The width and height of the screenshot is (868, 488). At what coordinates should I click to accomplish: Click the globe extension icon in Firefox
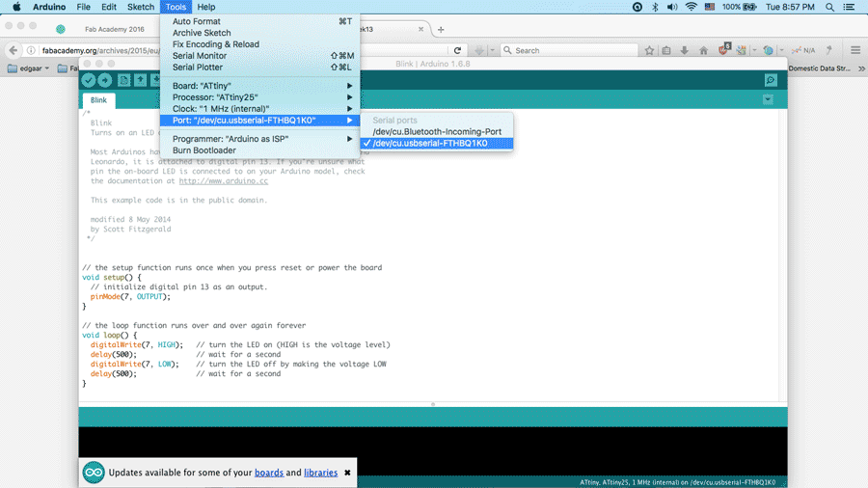[x=768, y=50]
